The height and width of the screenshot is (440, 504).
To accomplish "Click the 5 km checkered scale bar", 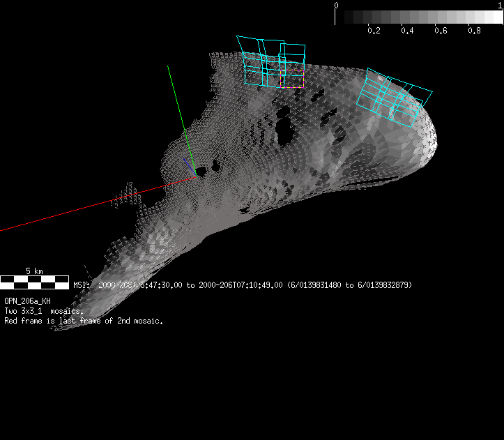I will pos(35,282).
